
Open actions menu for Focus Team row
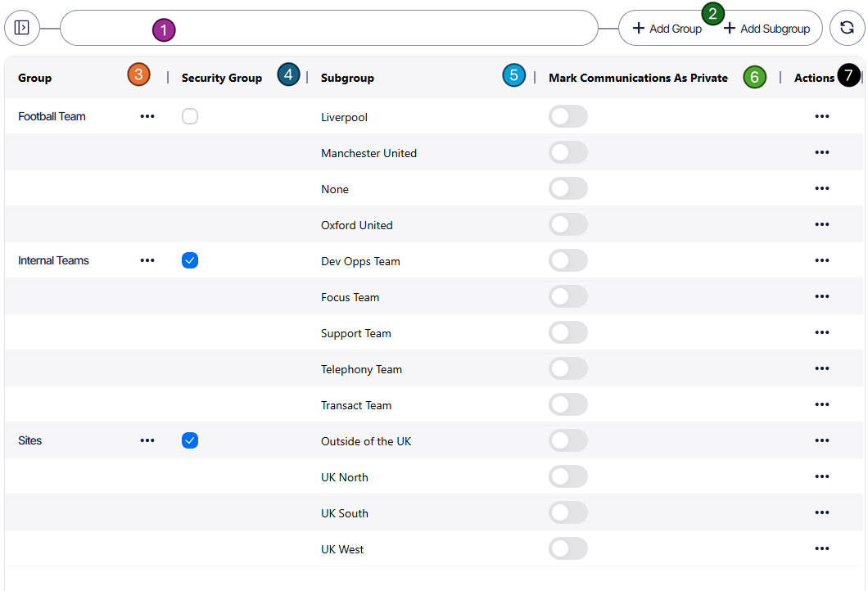click(x=821, y=297)
